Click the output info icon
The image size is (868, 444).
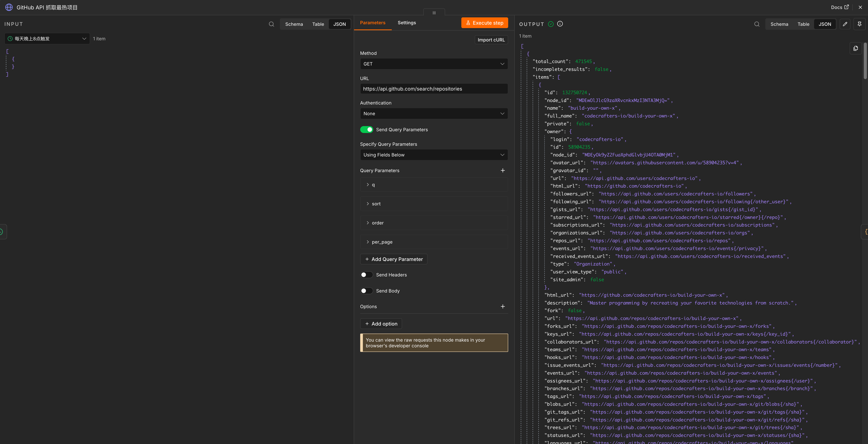[560, 24]
